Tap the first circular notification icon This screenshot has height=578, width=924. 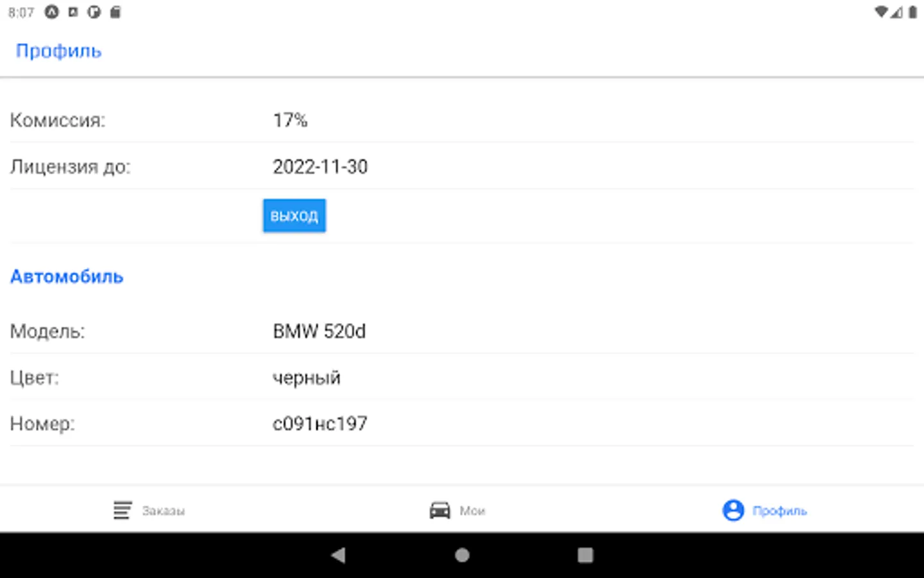[51, 12]
